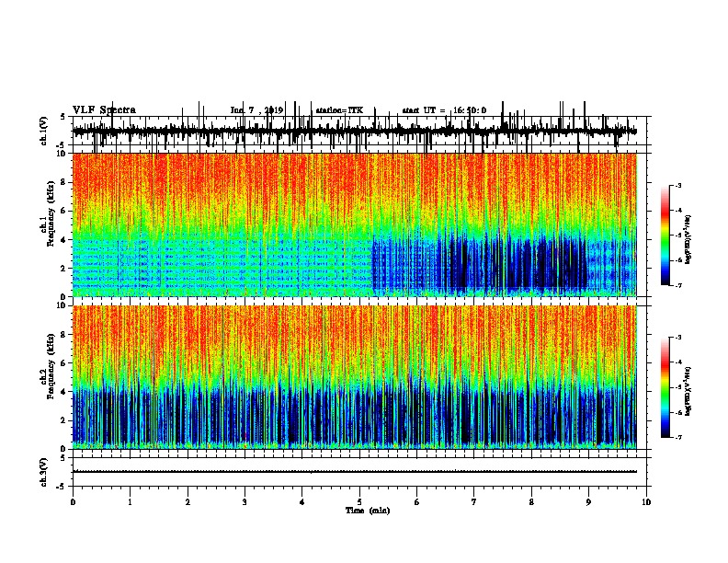Click the "station=ITK" label
The image size is (728, 563).
click(339, 110)
